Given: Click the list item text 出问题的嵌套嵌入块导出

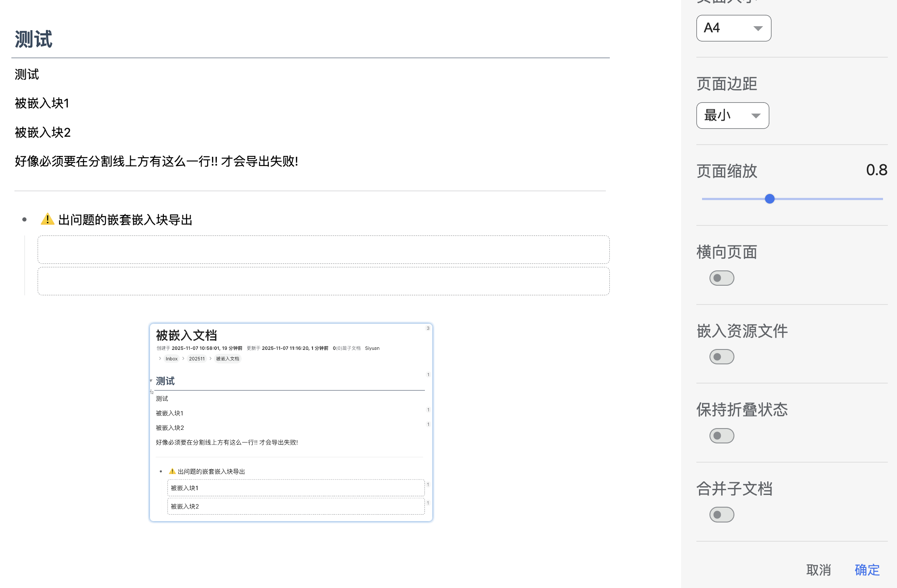Looking at the screenshot, I should (125, 220).
